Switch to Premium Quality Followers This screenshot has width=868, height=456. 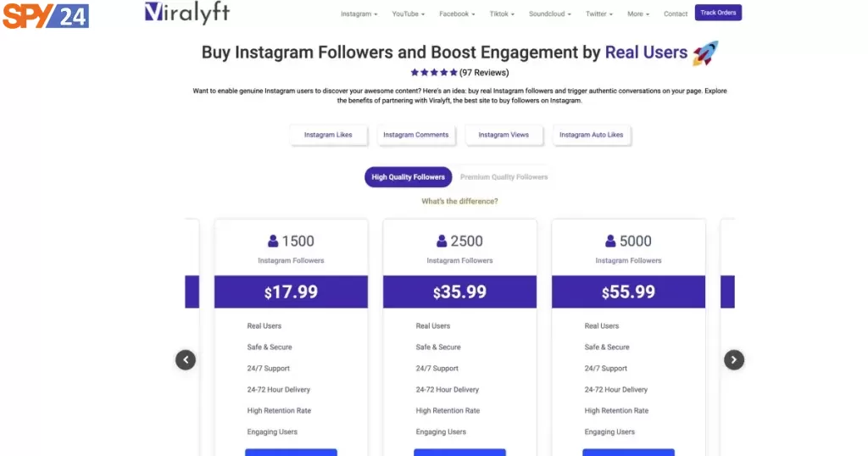(504, 177)
